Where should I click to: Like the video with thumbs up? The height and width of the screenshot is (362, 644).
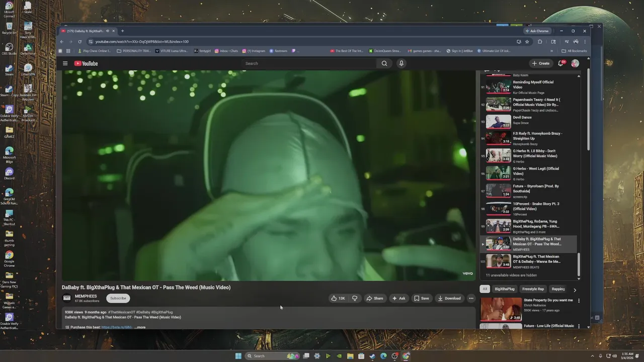pyautogui.click(x=338, y=298)
